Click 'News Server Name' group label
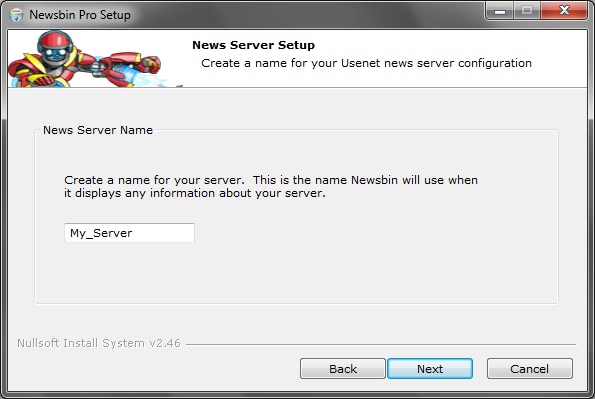Screen dimensions: 595x399 click(x=98, y=130)
